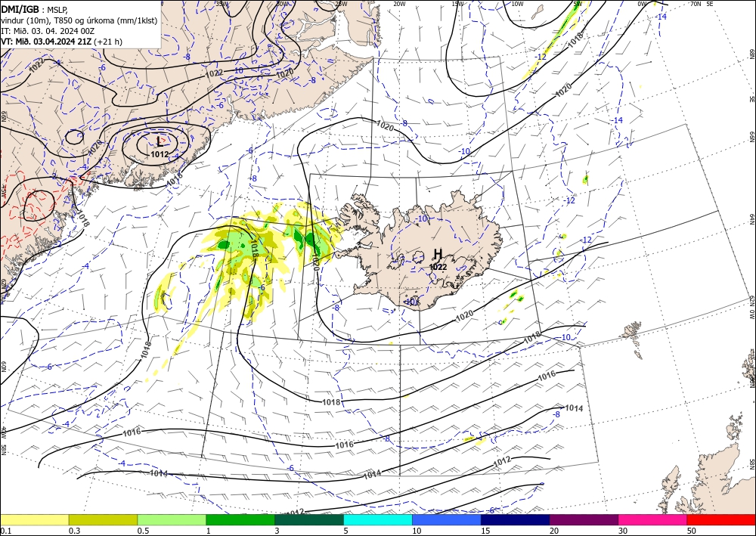Click the 0.1 legend scale value
Image resolution: width=756 pixels, height=536 pixels.
click(x=5, y=531)
